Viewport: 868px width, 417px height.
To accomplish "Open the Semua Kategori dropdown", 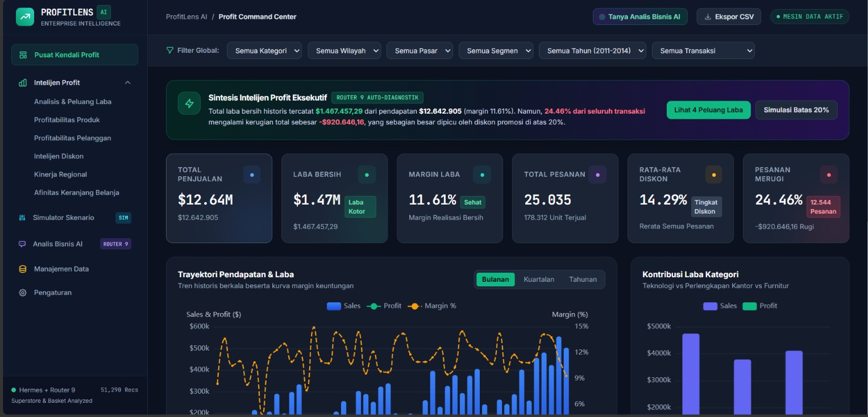I will pyautogui.click(x=264, y=51).
